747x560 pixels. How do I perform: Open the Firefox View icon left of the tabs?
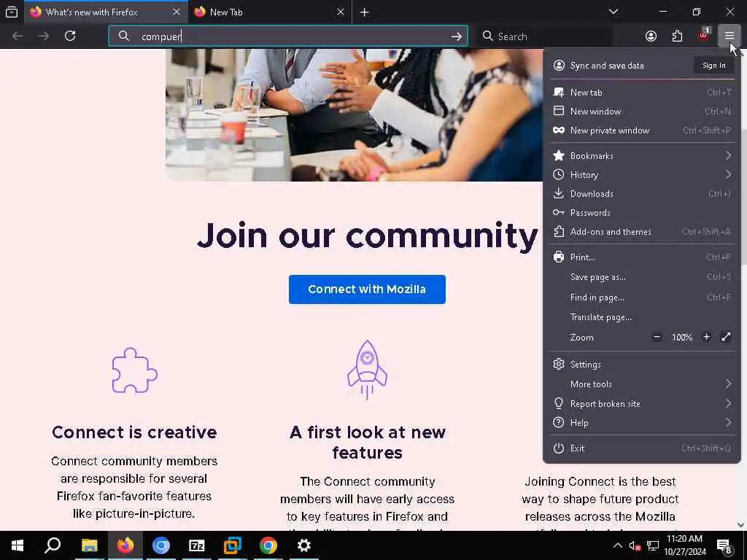tap(12, 12)
